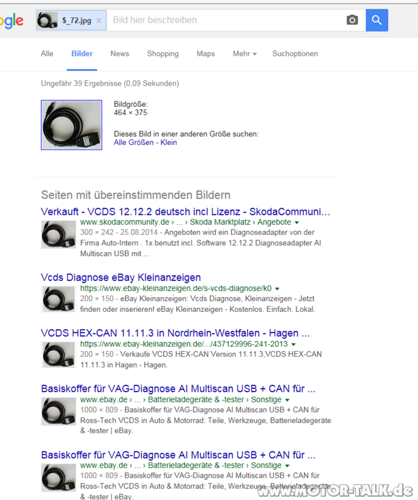
Task: Click the 'Bildgröße: 464 × 375' text
Action: tap(131, 108)
